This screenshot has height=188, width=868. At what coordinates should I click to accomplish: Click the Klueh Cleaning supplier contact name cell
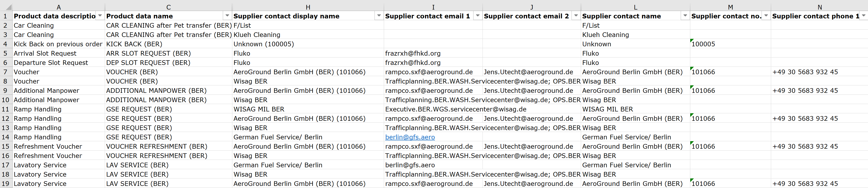pyautogui.click(x=635, y=35)
